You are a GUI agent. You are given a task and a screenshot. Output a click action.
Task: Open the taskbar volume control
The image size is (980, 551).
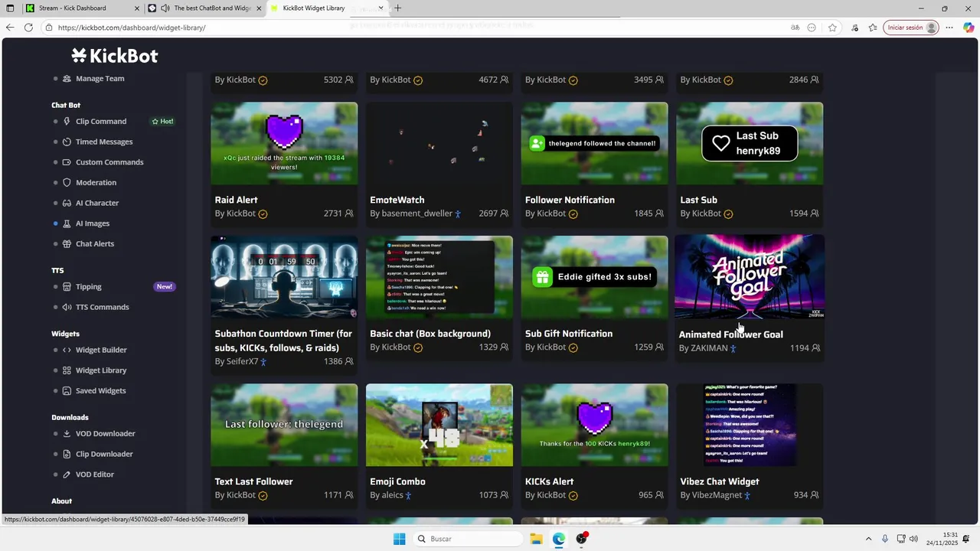point(913,539)
